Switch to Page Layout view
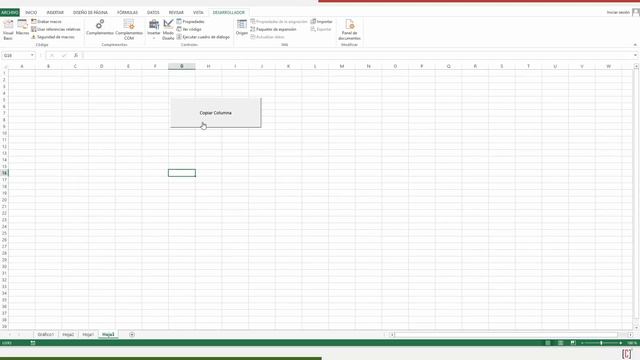The width and height of the screenshot is (640, 360). click(560, 343)
